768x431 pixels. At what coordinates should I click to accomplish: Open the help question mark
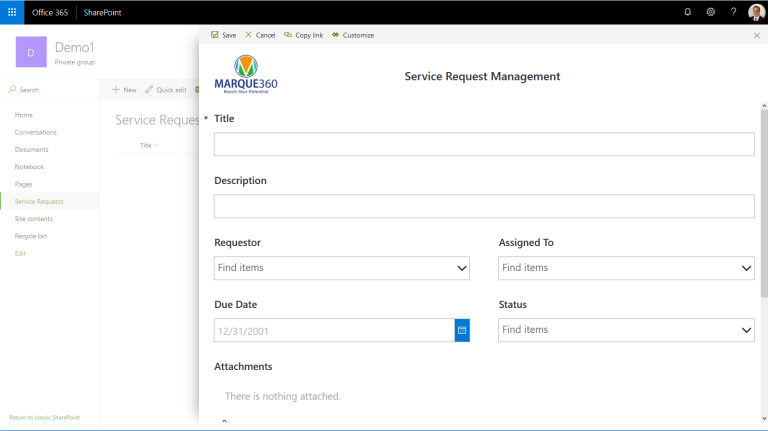pyautogui.click(x=733, y=12)
